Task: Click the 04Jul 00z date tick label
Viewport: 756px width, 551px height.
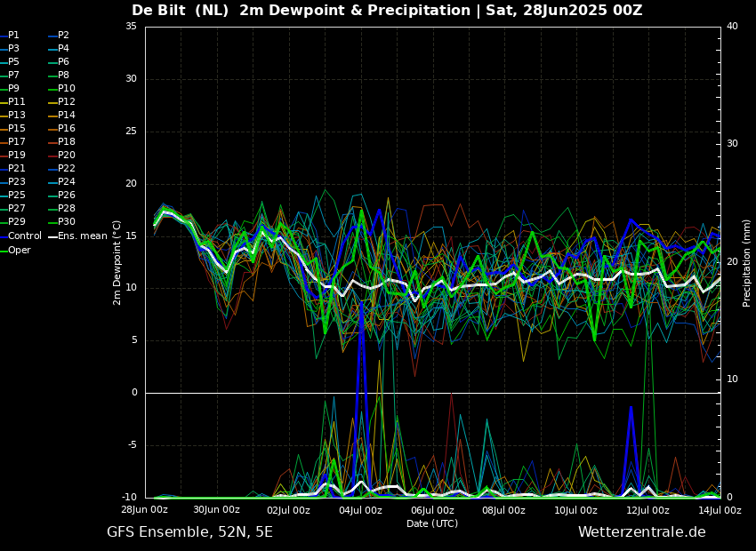Action: click(360, 510)
